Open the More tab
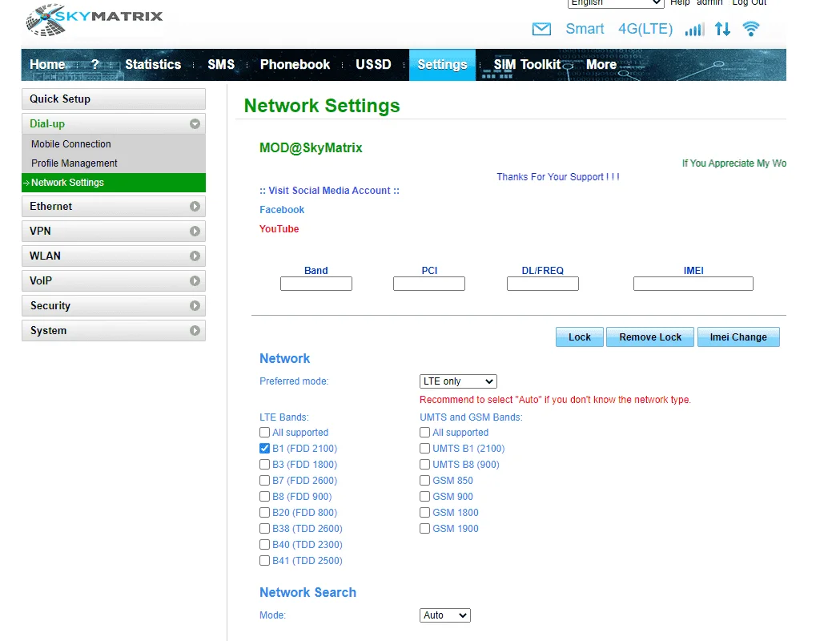Screen dimensions: 840x641 click(x=601, y=65)
